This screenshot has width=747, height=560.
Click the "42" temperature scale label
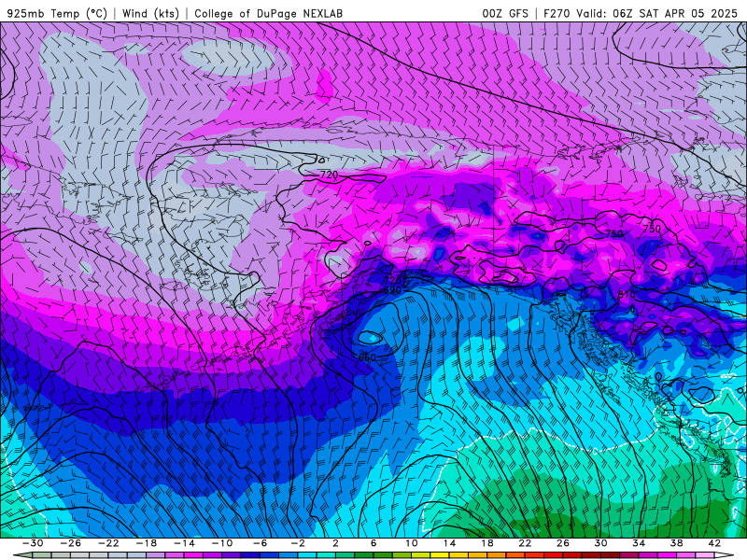[x=714, y=543]
